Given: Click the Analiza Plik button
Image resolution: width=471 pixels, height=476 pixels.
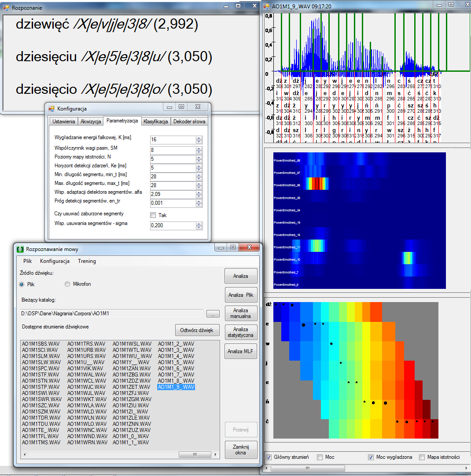Looking at the screenshot, I should [x=241, y=295].
